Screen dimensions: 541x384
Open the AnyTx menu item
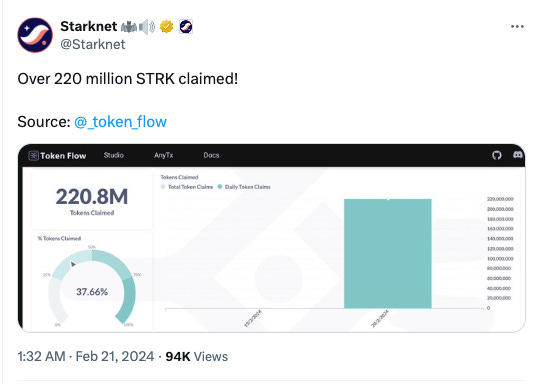[x=164, y=155]
